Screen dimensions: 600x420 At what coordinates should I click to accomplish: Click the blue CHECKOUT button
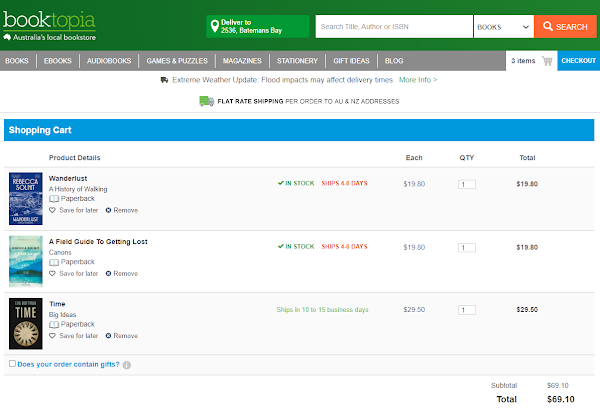[579, 60]
